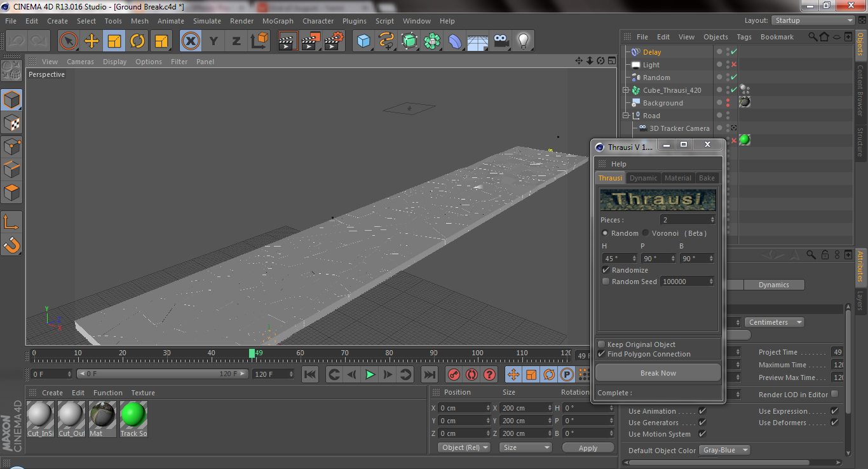This screenshot has height=469, width=868.
Task: Click the Object Manager search icon
Action: click(x=813, y=37)
